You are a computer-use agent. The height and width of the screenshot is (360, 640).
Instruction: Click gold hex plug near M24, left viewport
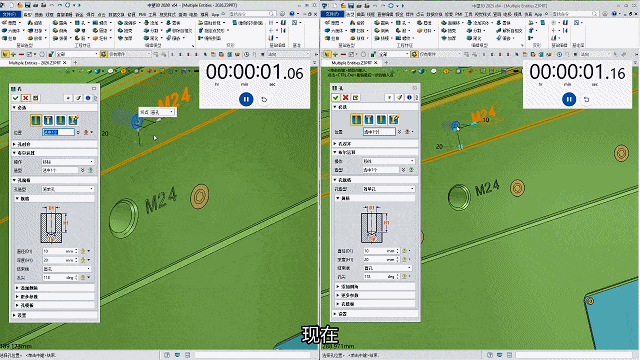[x=200, y=196]
